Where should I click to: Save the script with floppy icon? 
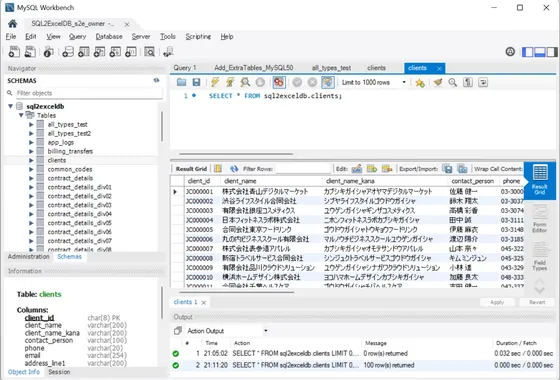coord(196,82)
